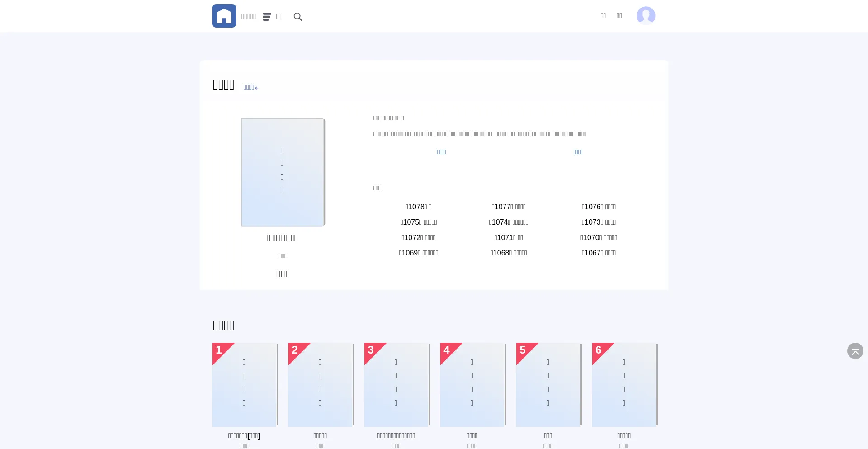This screenshot has height=449, width=868.
Task: Open the featured book cover thumbnail
Action: 283,172
